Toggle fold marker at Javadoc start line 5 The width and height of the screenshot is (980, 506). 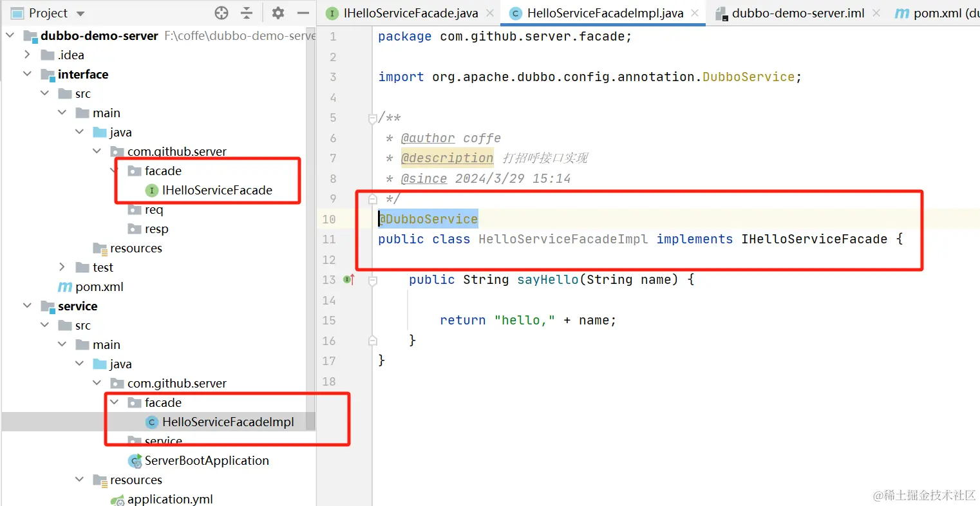point(372,118)
